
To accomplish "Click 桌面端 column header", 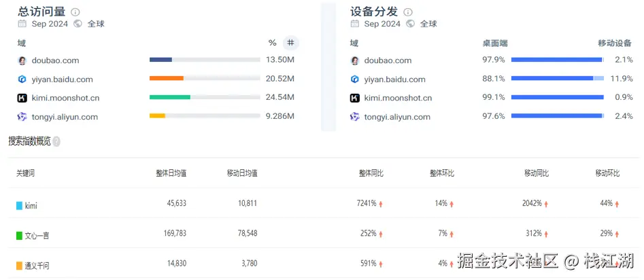I will (495, 43).
